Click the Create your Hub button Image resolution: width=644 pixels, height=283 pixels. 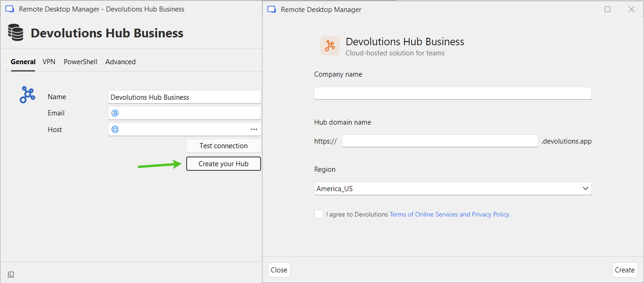[x=224, y=164]
